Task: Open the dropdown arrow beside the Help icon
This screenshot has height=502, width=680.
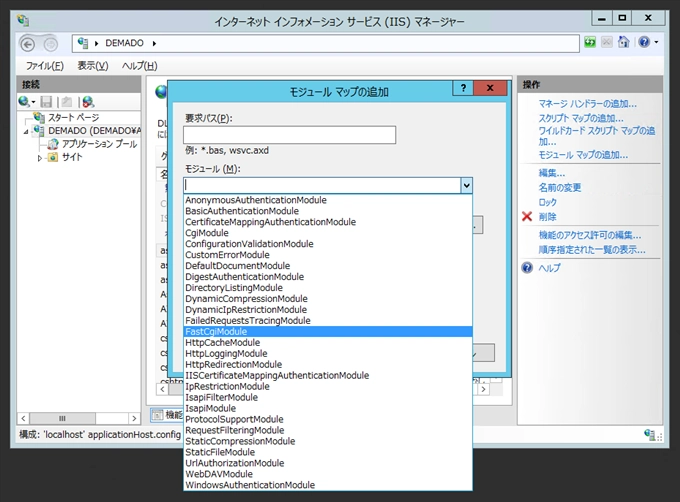Action: pos(656,42)
